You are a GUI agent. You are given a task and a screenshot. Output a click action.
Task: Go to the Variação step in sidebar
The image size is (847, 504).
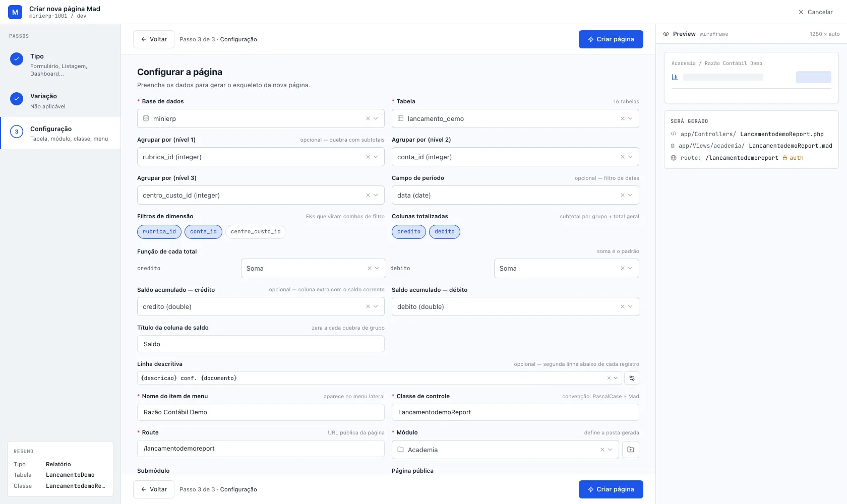60,100
